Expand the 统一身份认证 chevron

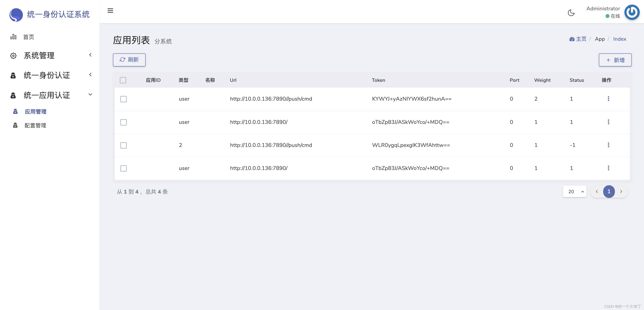click(90, 75)
